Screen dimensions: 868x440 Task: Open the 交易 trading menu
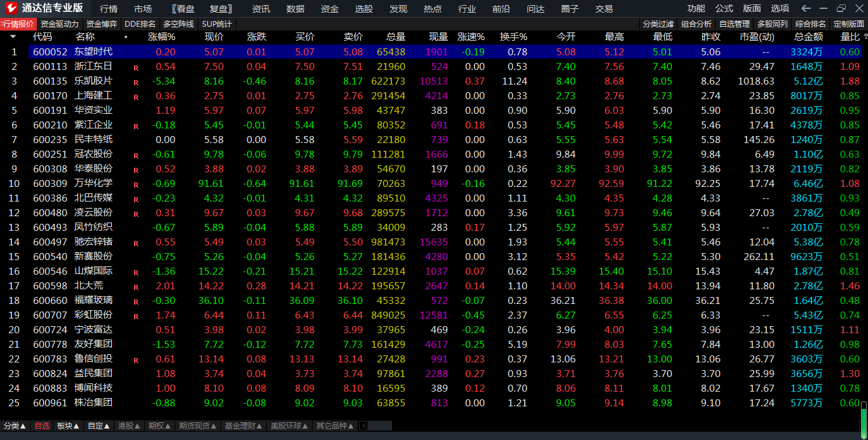[x=604, y=9]
